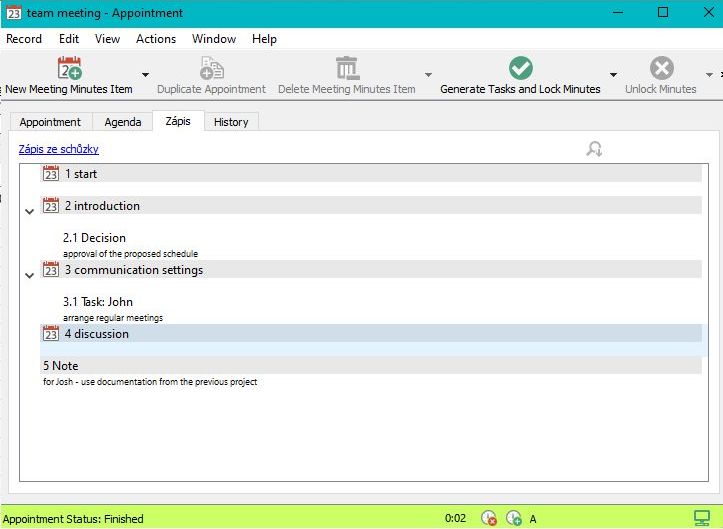
Task: Collapse the '3 communication settings' section
Action: 30,275
